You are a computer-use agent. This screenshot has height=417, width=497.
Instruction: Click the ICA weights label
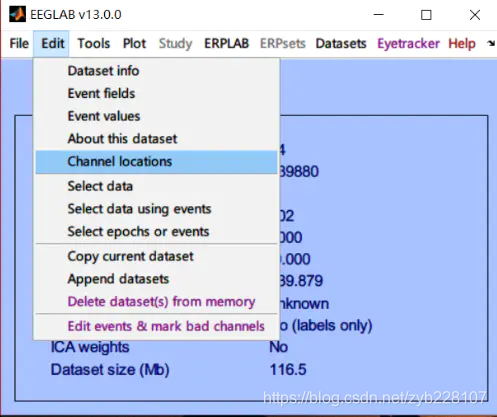pyautogui.click(x=90, y=347)
